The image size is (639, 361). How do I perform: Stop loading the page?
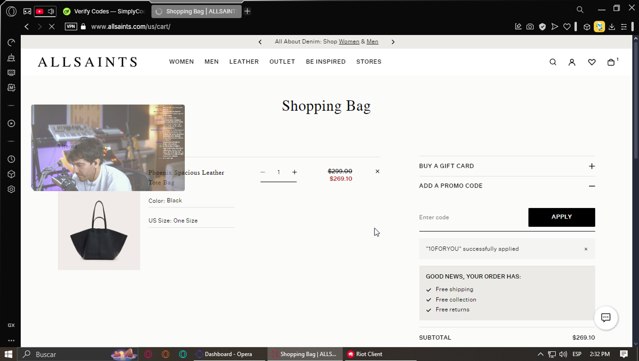51,26
